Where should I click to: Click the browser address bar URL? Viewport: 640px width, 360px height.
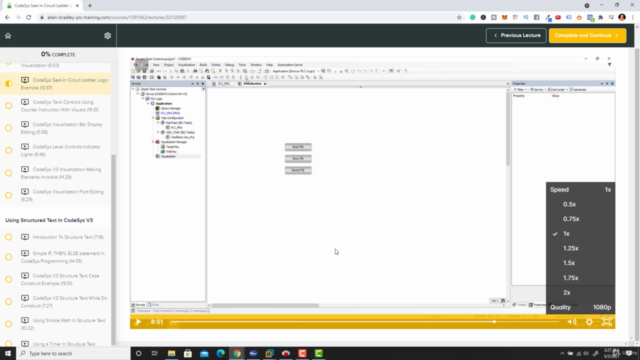click(117, 18)
